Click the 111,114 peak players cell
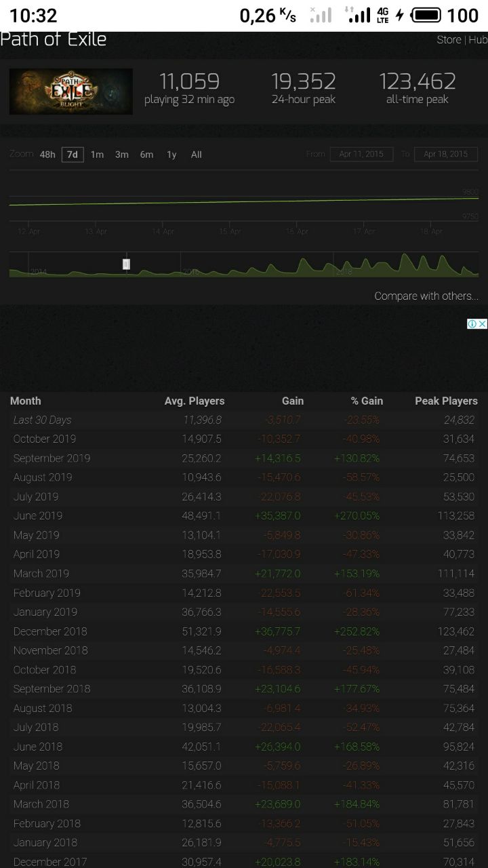The width and height of the screenshot is (488, 868). (456, 574)
